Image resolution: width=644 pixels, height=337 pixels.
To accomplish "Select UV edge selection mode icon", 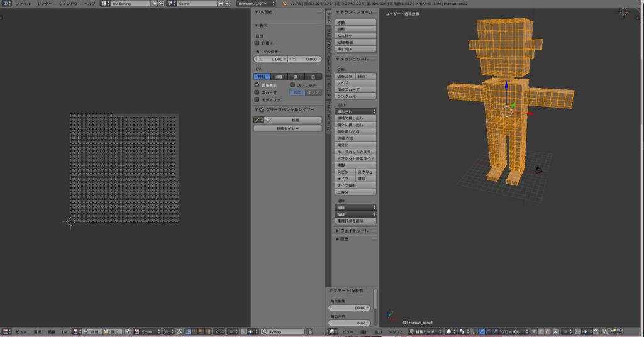I will coord(194,332).
